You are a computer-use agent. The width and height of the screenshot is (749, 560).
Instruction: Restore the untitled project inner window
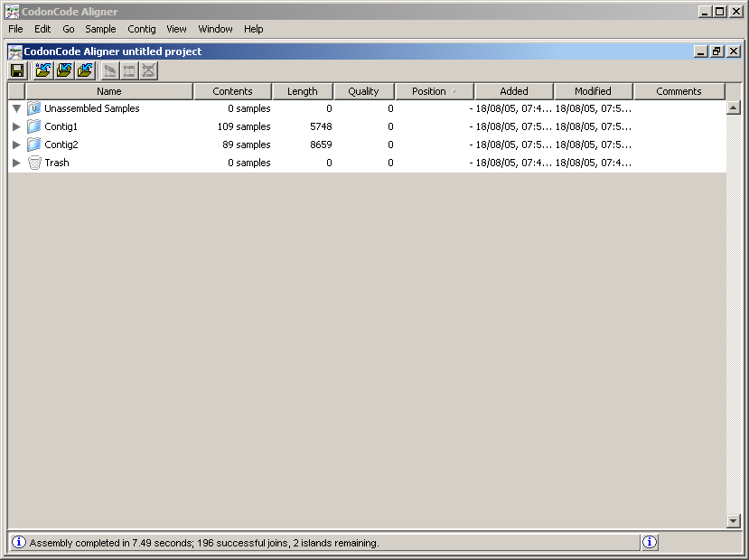coord(717,51)
